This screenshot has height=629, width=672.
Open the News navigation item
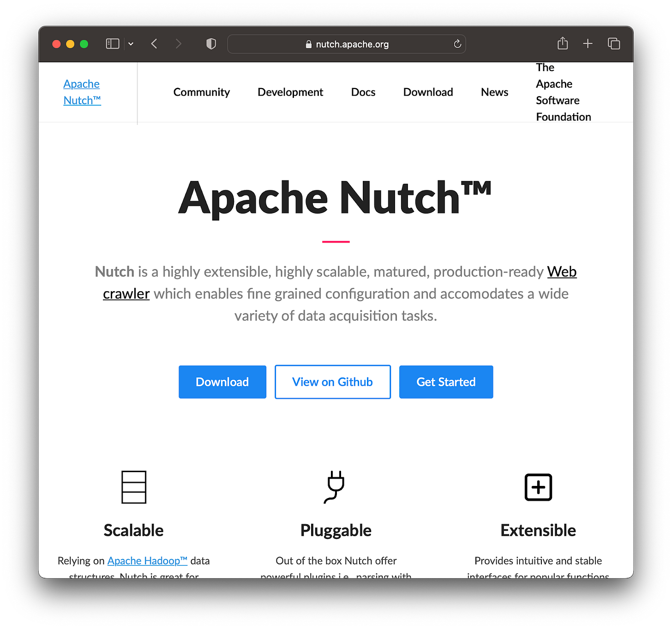point(495,92)
